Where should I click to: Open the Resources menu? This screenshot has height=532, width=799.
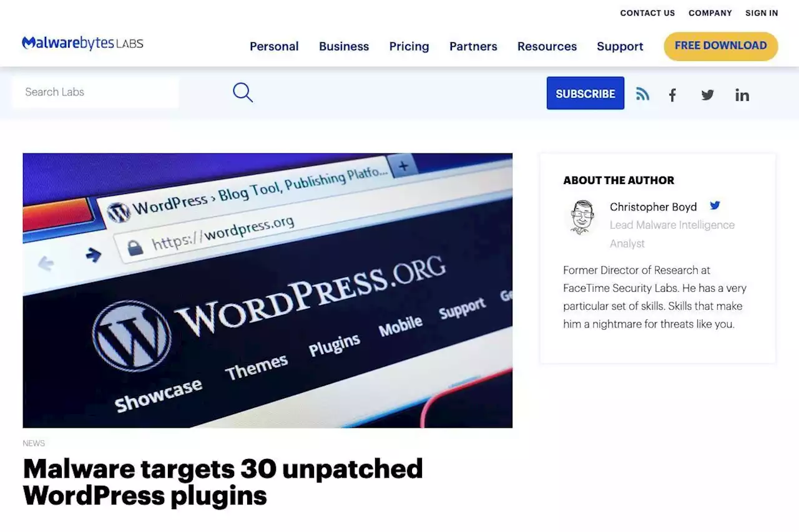547,46
